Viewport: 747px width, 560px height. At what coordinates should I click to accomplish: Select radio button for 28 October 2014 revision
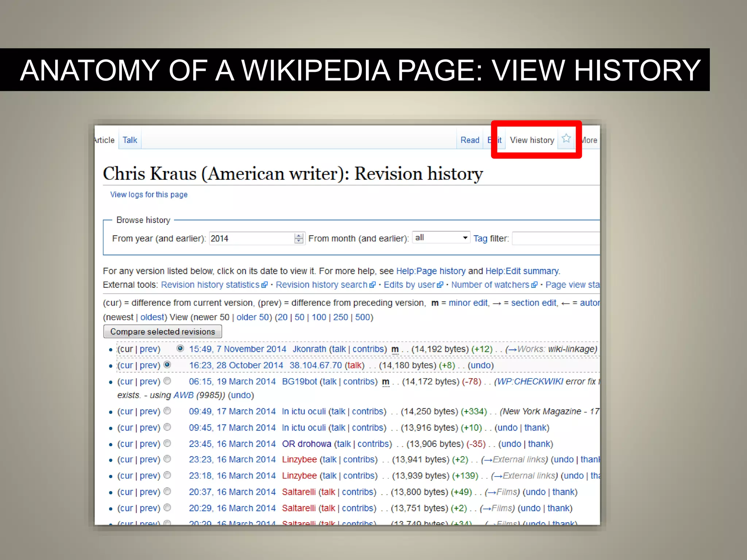(x=167, y=365)
